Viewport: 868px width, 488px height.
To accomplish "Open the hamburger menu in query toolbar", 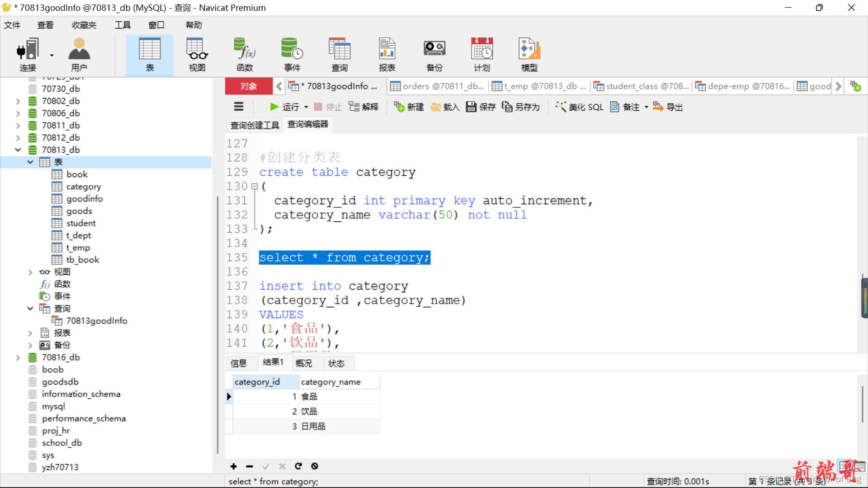I will pos(239,107).
